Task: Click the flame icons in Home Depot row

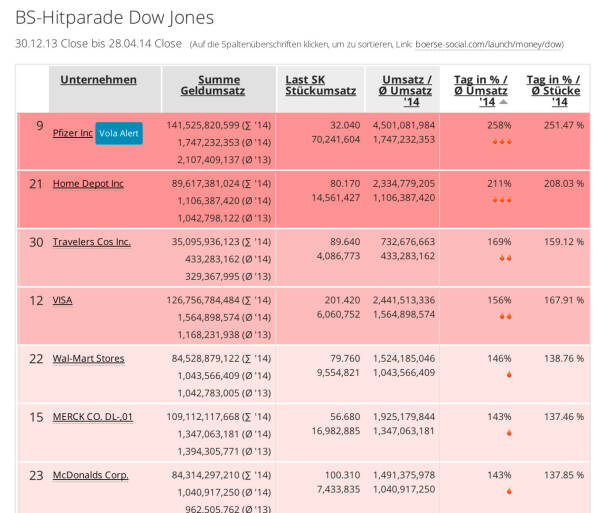Action: [x=499, y=200]
